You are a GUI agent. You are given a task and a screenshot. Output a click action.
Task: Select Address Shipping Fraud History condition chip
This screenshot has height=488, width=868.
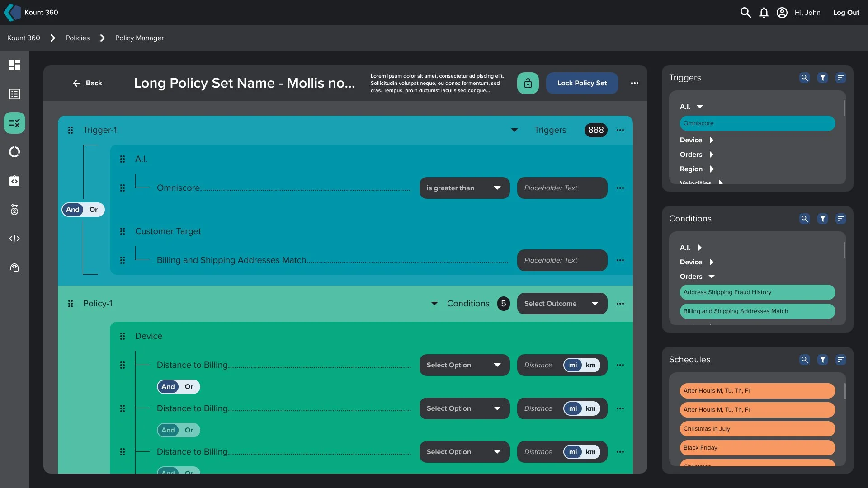tap(758, 292)
